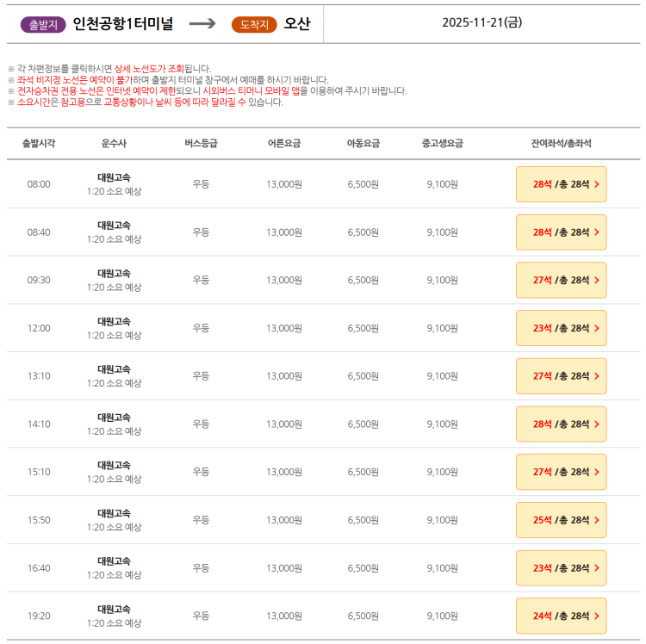Click the chevron on the 08:00 seat button

click(x=597, y=184)
